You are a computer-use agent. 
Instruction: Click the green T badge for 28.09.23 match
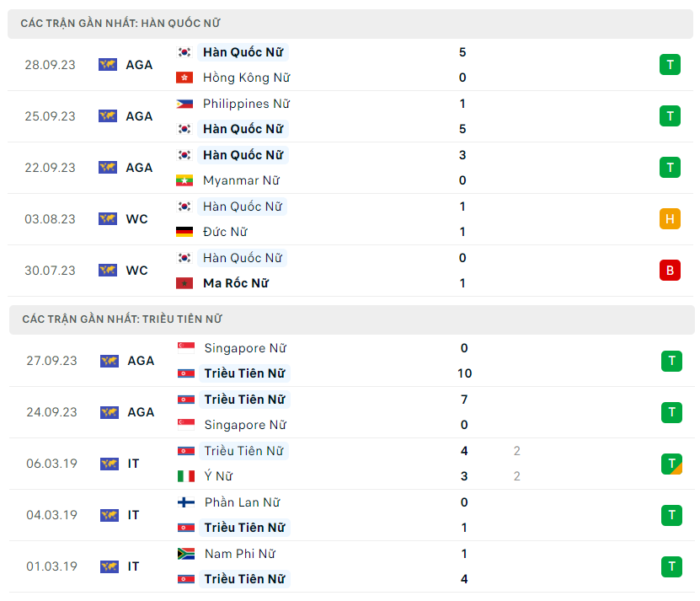pyautogui.click(x=670, y=65)
